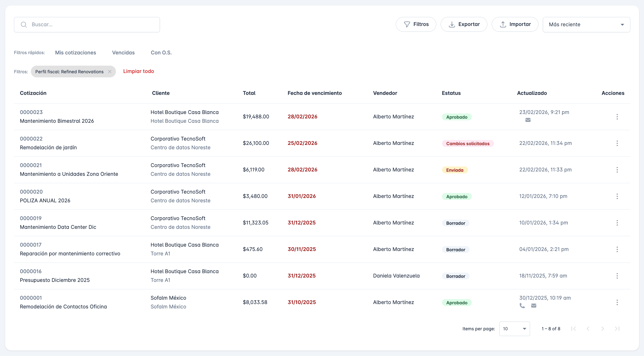Remove the Perfil fiscal Refined Renovations filter

tap(110, 71)
